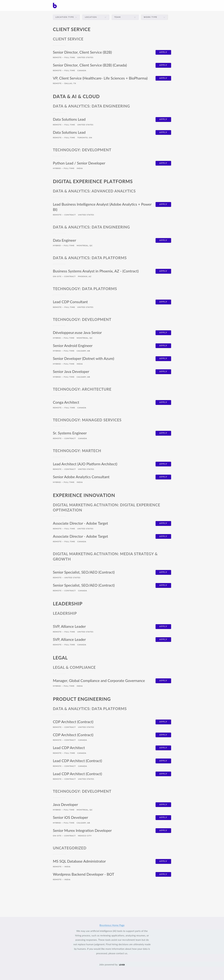
Task: Click the Lever logo in footer
Action: [x=122, y=965]
